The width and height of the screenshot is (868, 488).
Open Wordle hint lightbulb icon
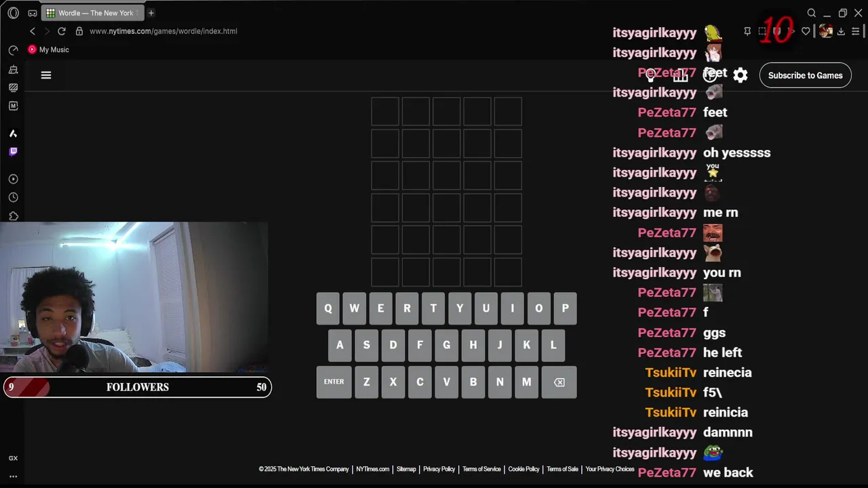click(x=650, y=75)
